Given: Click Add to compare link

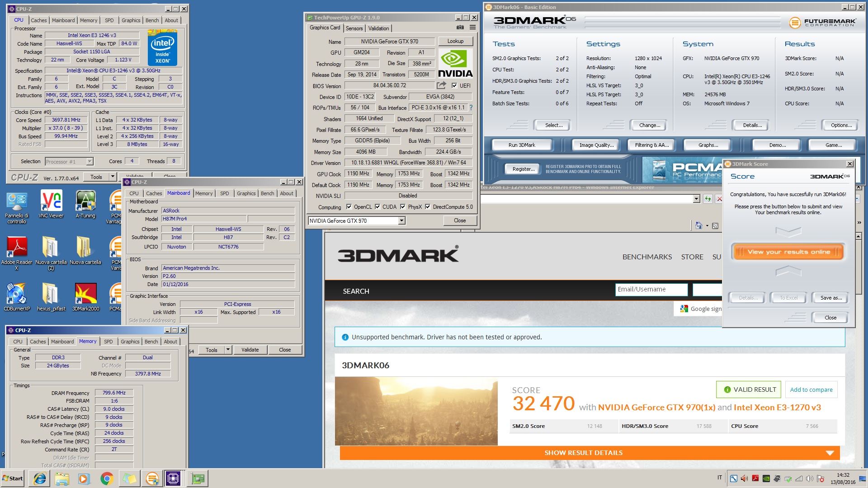Looking at the screenshot, I should [x=811, y=389].
